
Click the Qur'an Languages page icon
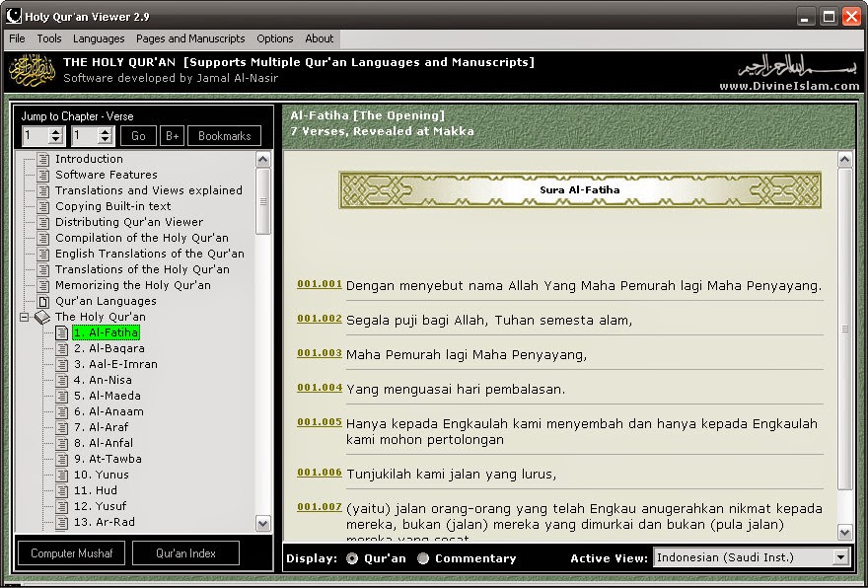pos(42,302)
